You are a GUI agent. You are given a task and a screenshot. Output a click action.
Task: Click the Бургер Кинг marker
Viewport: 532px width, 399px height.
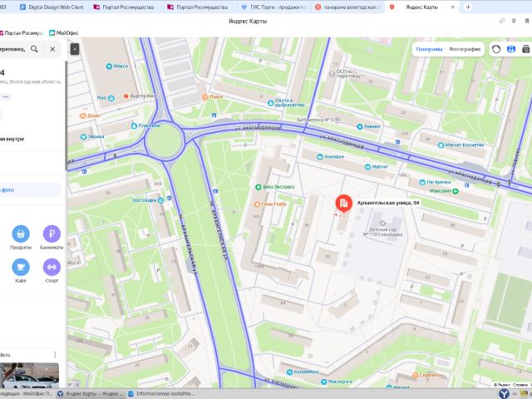126,96
